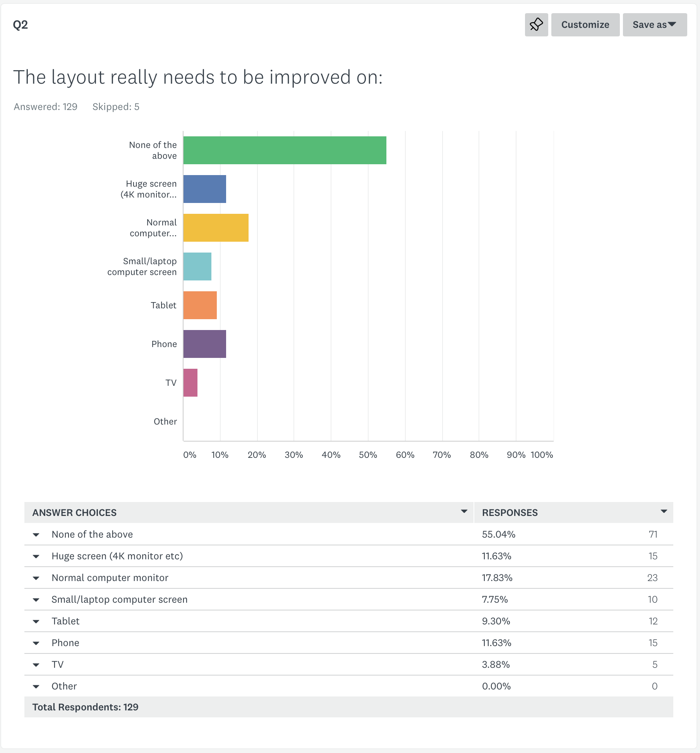Select the purple Phone bar in chart
Screen dimensions: 700x753
point(205,344)
